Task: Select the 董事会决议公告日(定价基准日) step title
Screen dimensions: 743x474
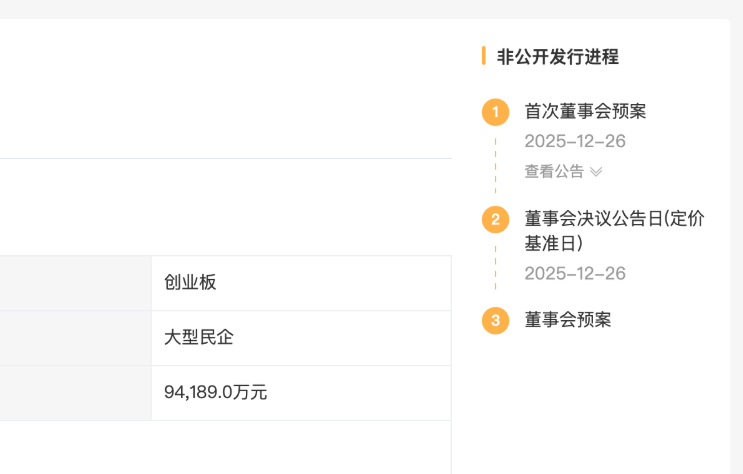Action: 614,230
